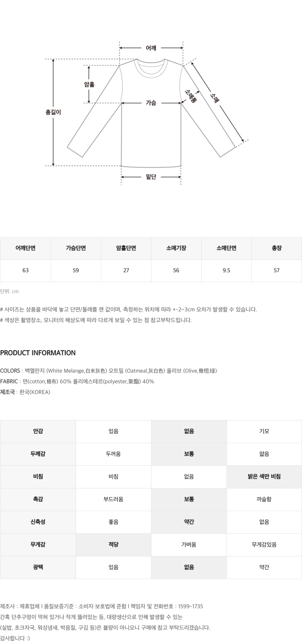Click the 9.5 value in the size table
302x644 pixels.
click(226, 271)
